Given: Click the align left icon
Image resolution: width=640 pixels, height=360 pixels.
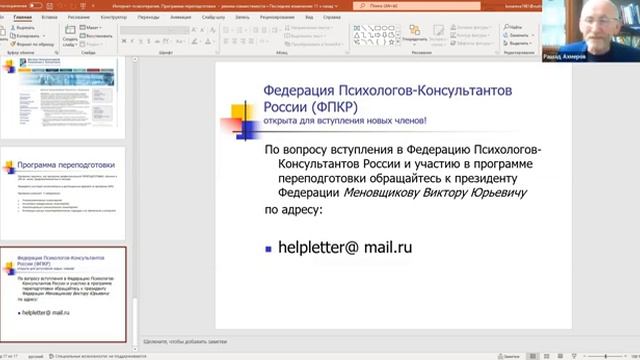Looking at the screenshot, I should [226, 41].
